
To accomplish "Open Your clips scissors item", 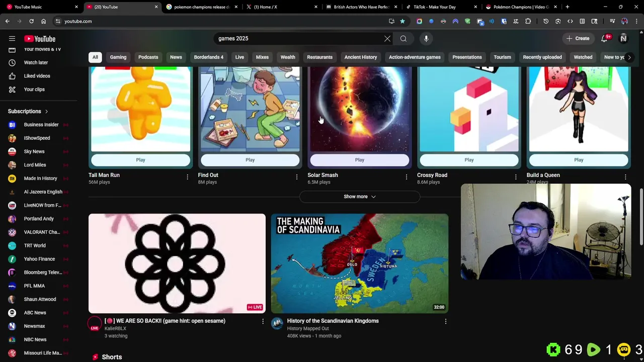I will [x=35, y=89].
